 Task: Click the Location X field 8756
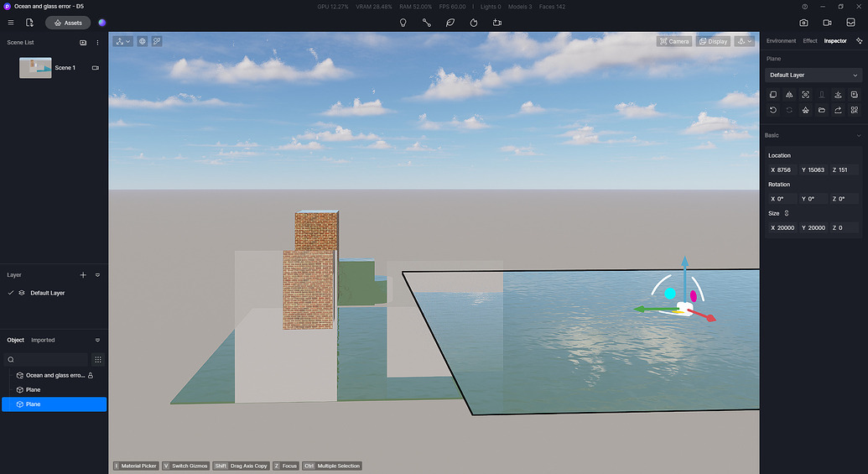782,170
